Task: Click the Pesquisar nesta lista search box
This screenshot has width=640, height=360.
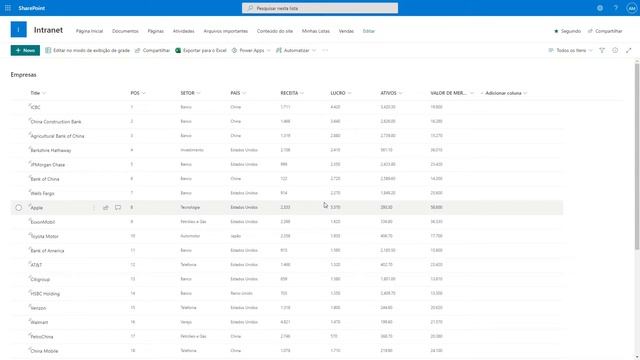Action: [320, 8]
